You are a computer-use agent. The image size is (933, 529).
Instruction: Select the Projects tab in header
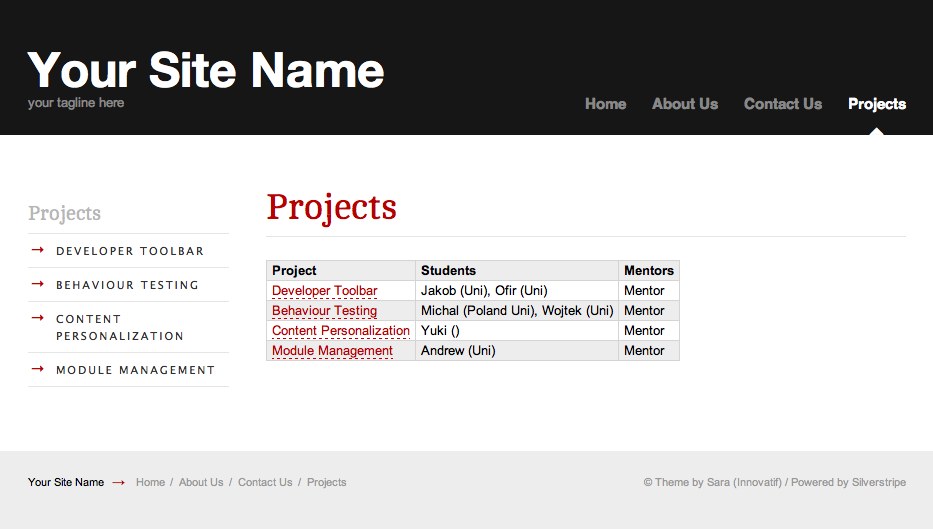tap(876, 104)
